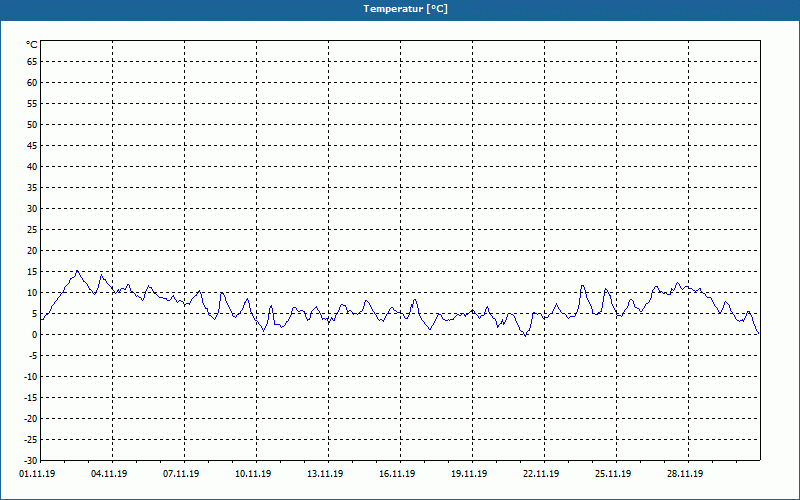Click the -5 y-axis value
Screen dimensions: 800x500
tap(33, 356)
